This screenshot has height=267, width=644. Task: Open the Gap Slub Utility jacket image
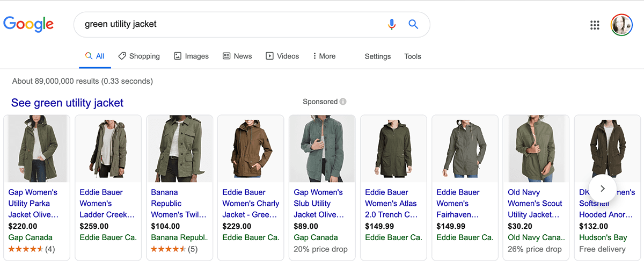coord(322,148)
